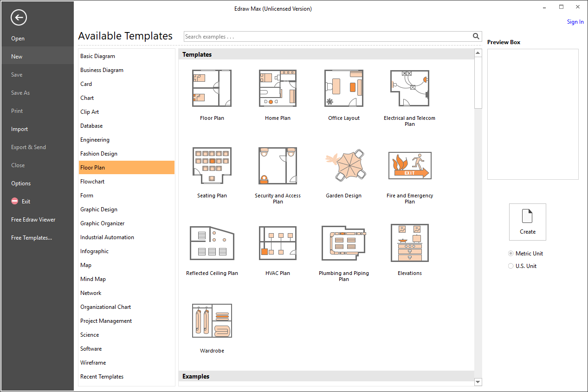Screen dimensions: 588x392
Task: Click the search magnifier icon
Action: (x=476, y=36)
